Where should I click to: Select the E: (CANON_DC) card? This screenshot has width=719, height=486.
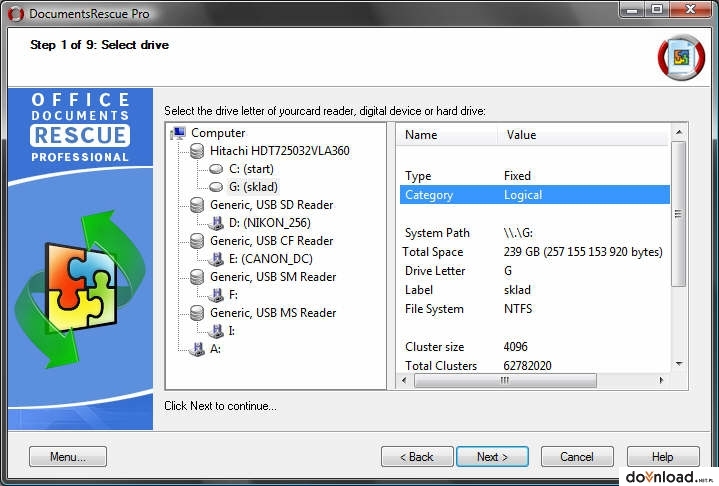coord(271,259)
